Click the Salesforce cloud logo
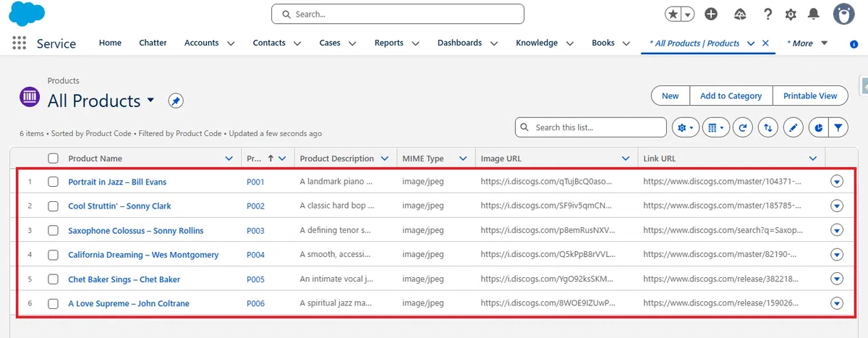 pyautogui.click(x=27, y=14)
